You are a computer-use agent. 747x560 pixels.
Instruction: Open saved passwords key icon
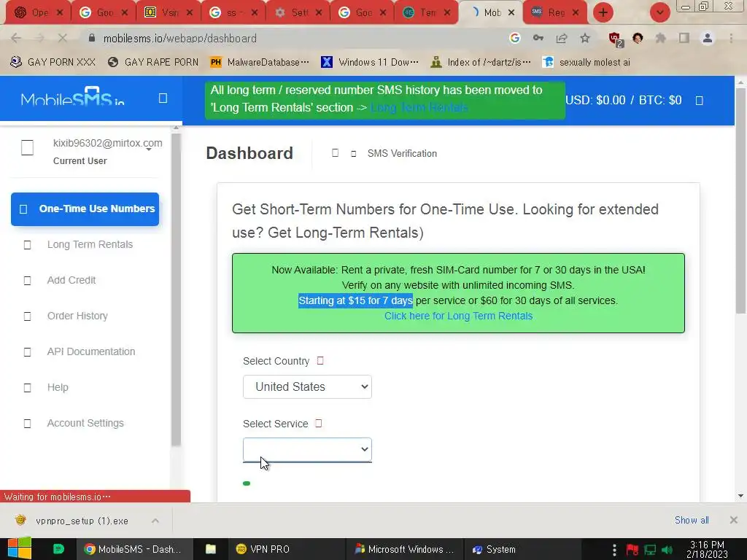point(538,38)
